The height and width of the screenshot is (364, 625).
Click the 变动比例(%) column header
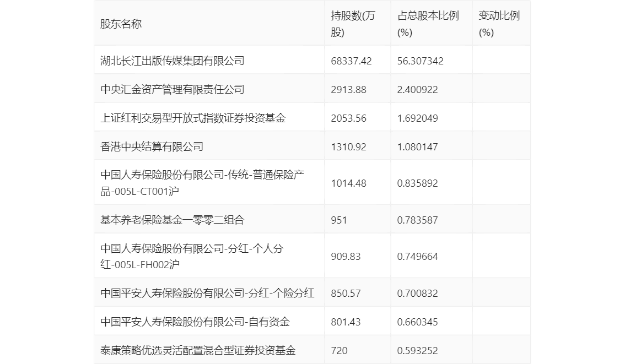pyautogui.click(x=499, y=24)
